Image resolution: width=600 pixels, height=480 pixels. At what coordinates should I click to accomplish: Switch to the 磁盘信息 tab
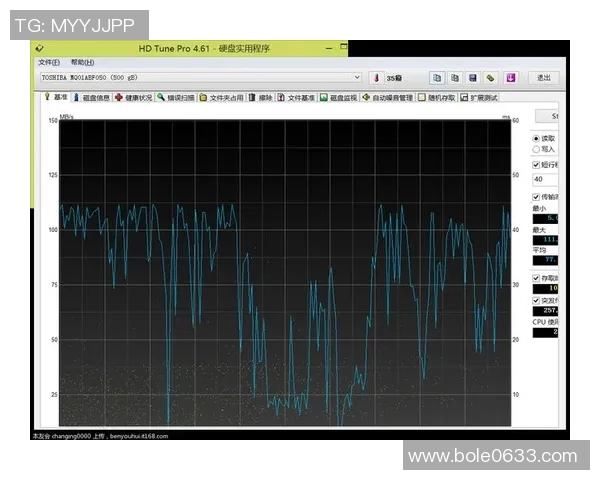(92, 98)
